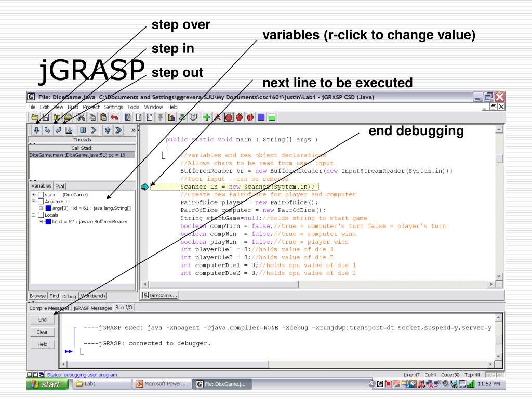Show more debug toolbar items via » chevron

click(x=134, y=130)
